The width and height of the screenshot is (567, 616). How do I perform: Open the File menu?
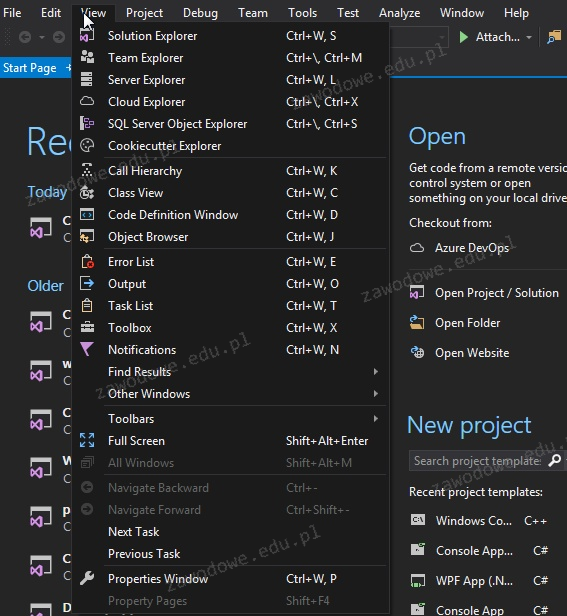coord(12,13)
